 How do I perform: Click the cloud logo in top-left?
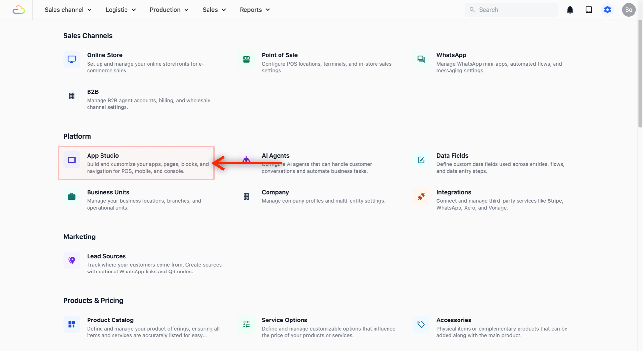(18, 10)
